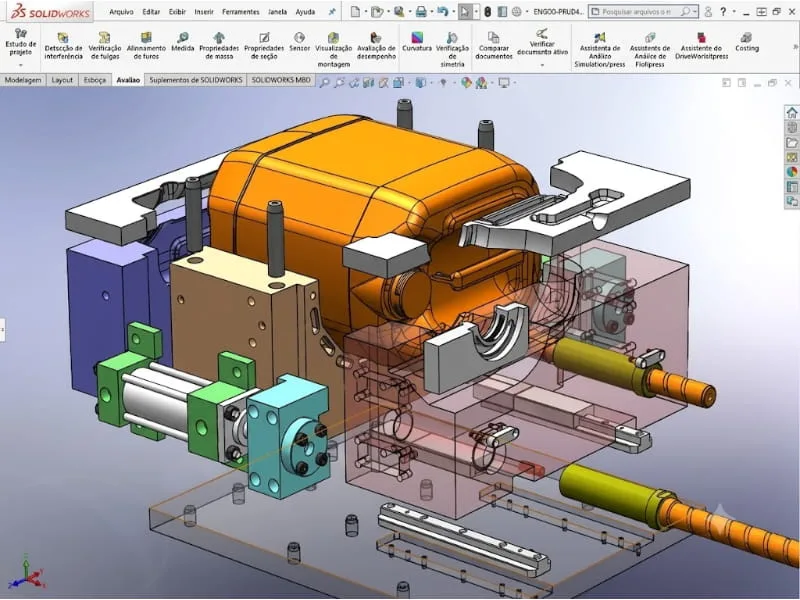Switch to the SOLIDWORKS MBD tab

click(x=281, y=80)
